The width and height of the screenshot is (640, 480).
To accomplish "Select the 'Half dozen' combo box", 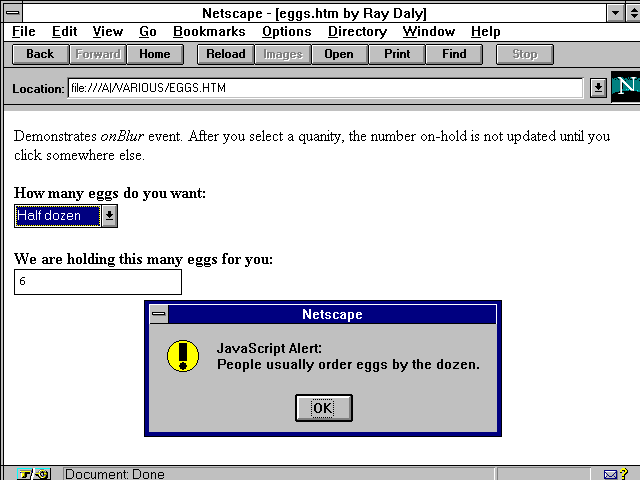I will [x=58, y=215].
